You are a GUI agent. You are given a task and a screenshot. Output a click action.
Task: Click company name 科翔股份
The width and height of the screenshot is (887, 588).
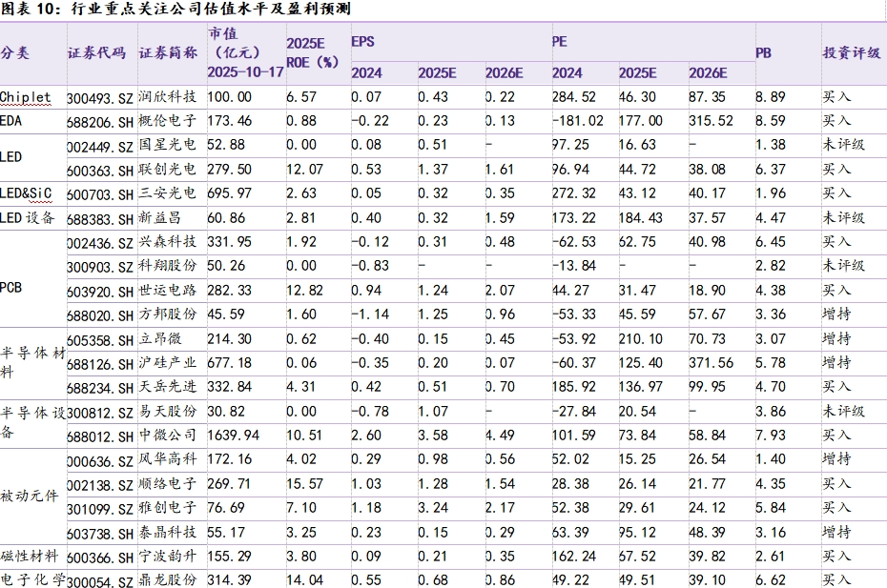[x=168, y=265]
